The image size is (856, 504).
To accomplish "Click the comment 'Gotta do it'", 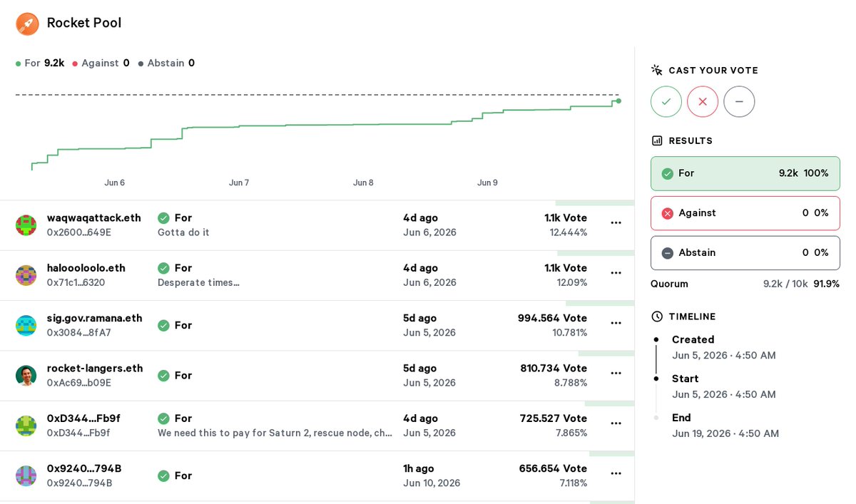I will coord(183,232).
